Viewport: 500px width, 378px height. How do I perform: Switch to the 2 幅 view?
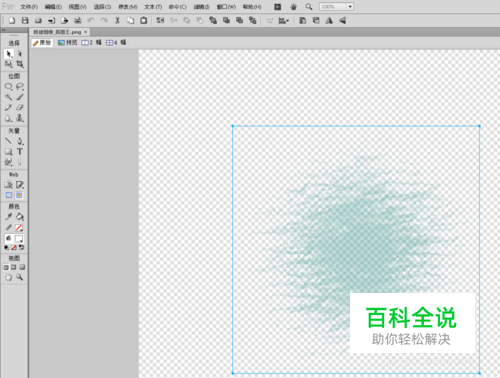click(92, 43)
